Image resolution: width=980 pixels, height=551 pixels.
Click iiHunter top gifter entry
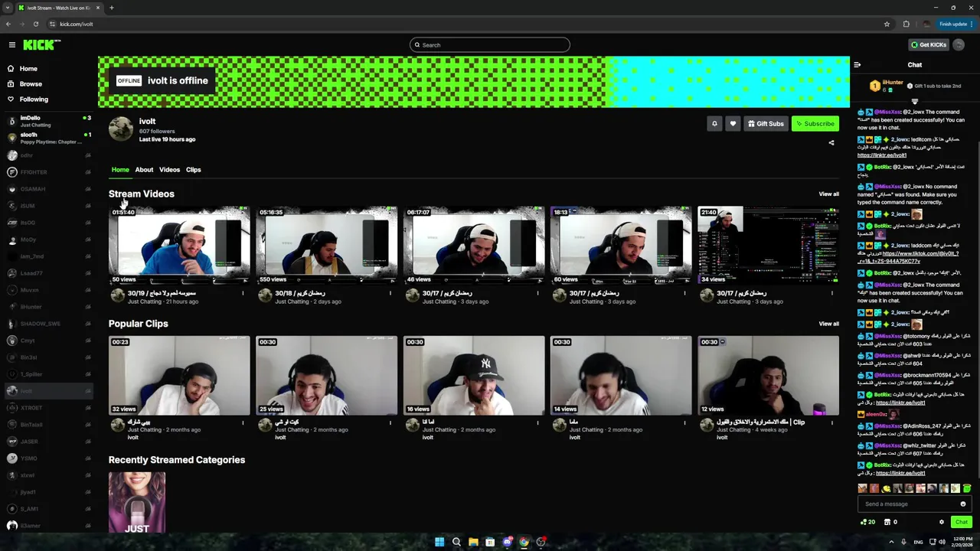point(887,86)
